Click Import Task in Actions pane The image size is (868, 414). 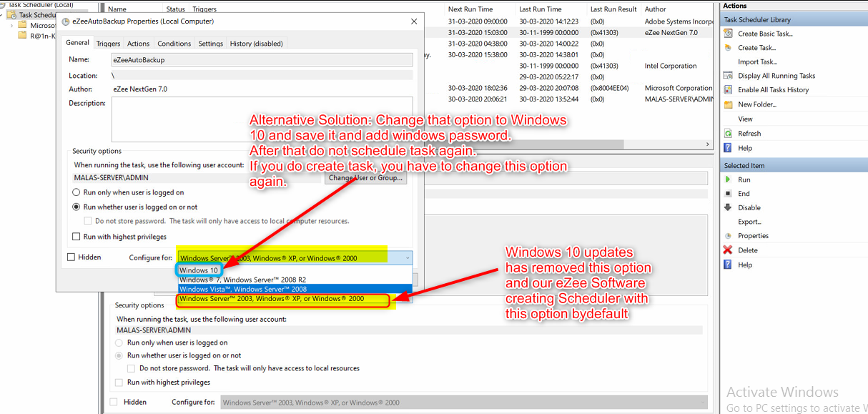pos(757,61)
